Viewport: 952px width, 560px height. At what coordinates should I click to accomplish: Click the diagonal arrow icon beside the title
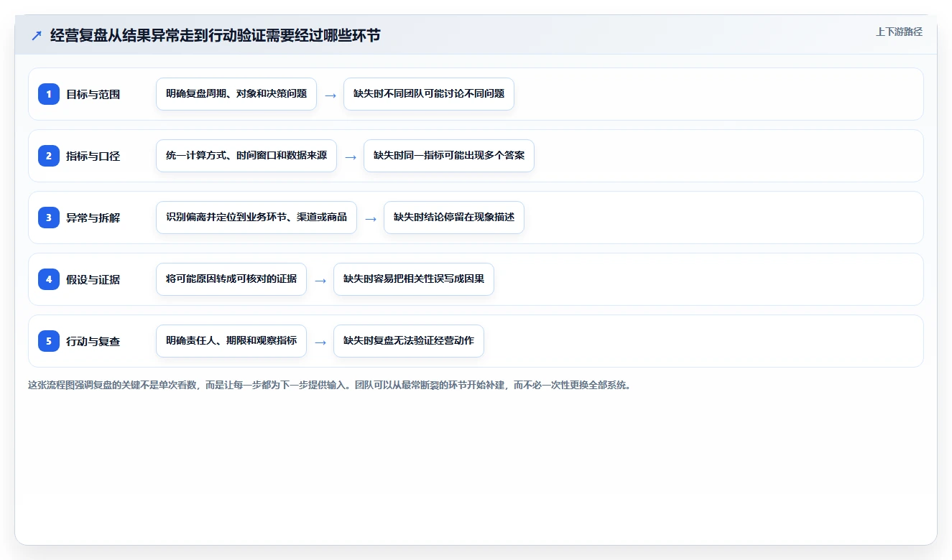[37, 36]
